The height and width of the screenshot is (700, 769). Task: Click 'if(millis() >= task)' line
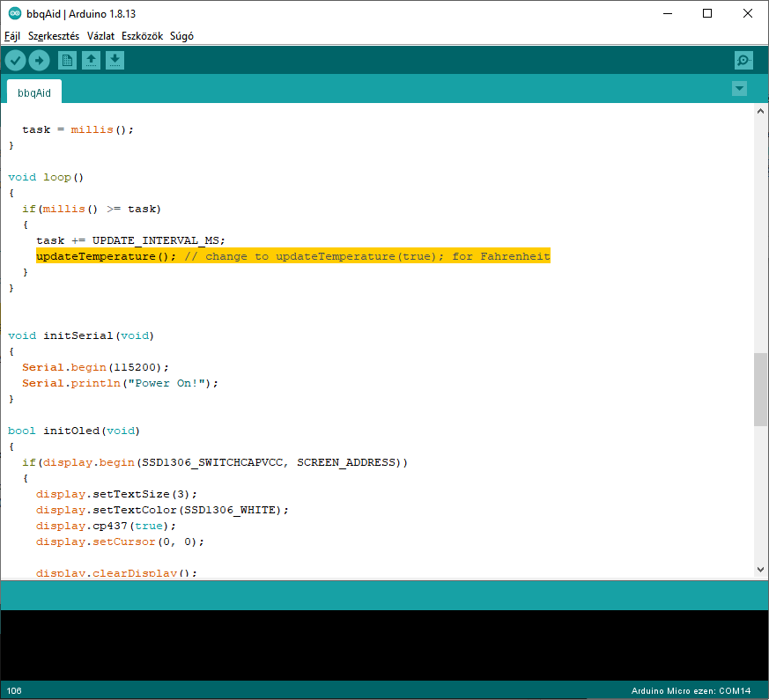click(x=92, y=209)
